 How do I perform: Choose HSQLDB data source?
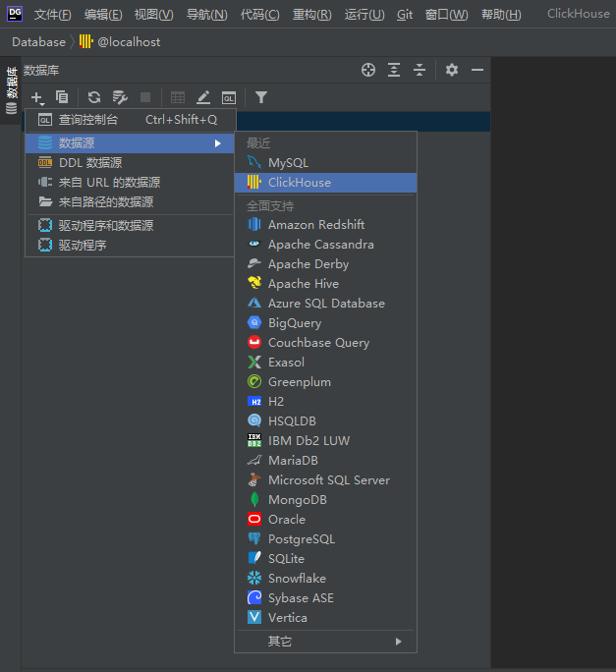pos(326,421)
